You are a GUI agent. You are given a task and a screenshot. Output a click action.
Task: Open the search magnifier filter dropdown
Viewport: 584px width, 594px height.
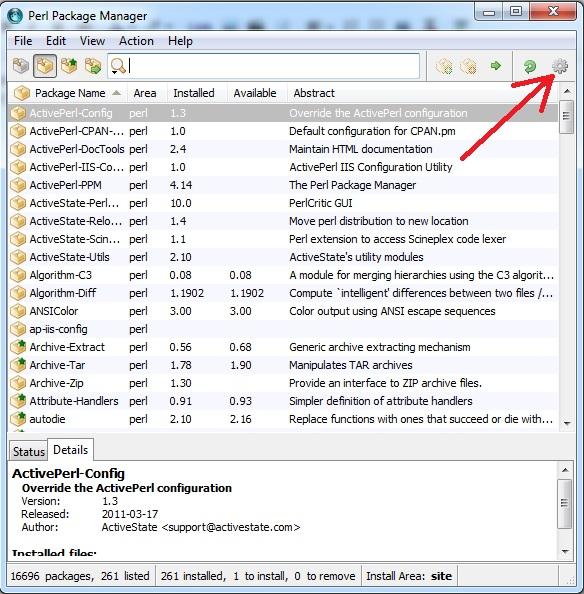118,66
